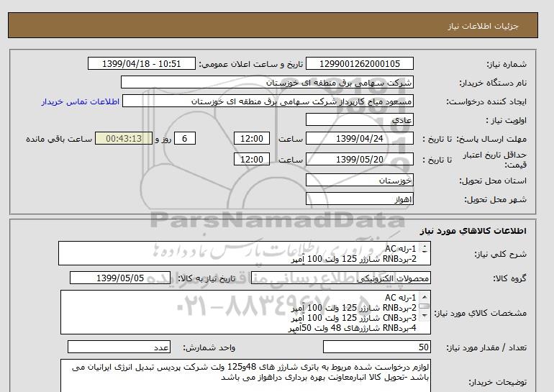The image size is (554, 392).
Task: Click the اولویت نیاز label
Action: [507, 120]
